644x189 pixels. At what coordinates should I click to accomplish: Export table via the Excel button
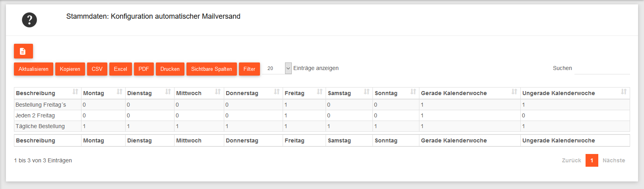click(x=120, y=69)
